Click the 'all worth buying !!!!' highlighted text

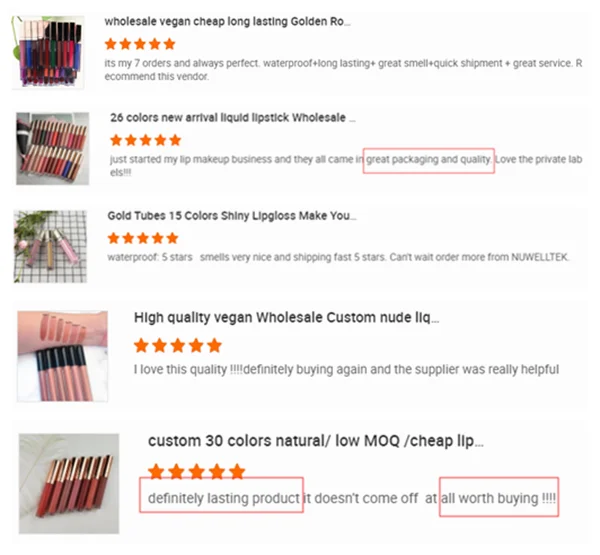pyautogui.click(x=499, y=497)
